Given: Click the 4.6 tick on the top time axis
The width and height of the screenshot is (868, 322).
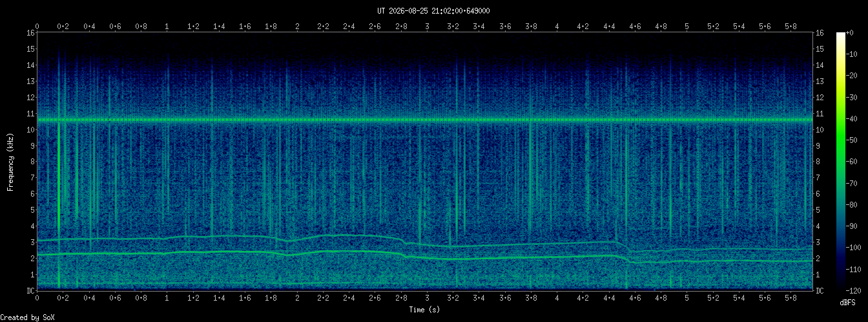Looking at the screenshot, I should pyautogui.click(x=635, y=27).
